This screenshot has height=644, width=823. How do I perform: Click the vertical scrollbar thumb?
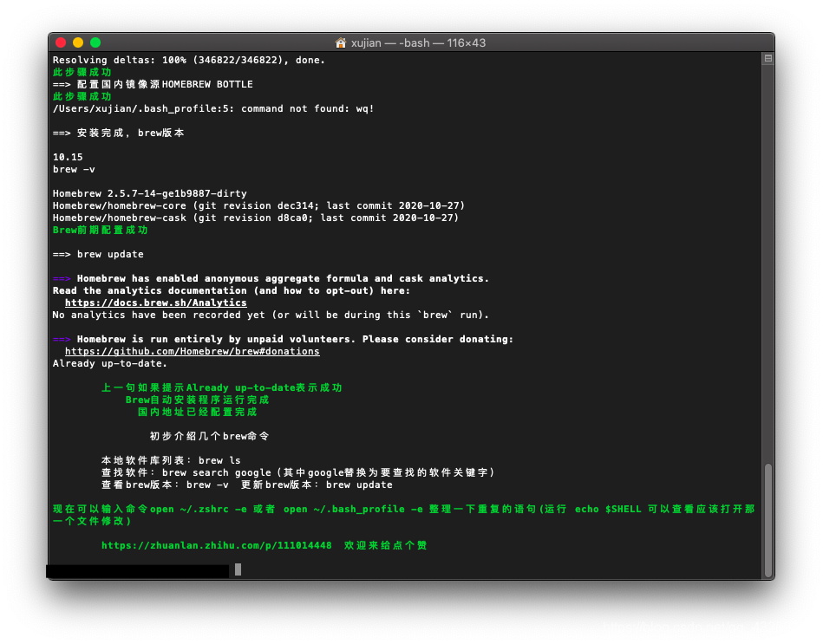click(x=767, y=520)
